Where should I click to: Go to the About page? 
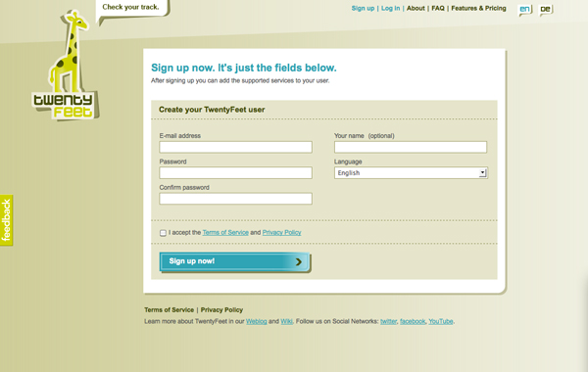coord(416,8)
